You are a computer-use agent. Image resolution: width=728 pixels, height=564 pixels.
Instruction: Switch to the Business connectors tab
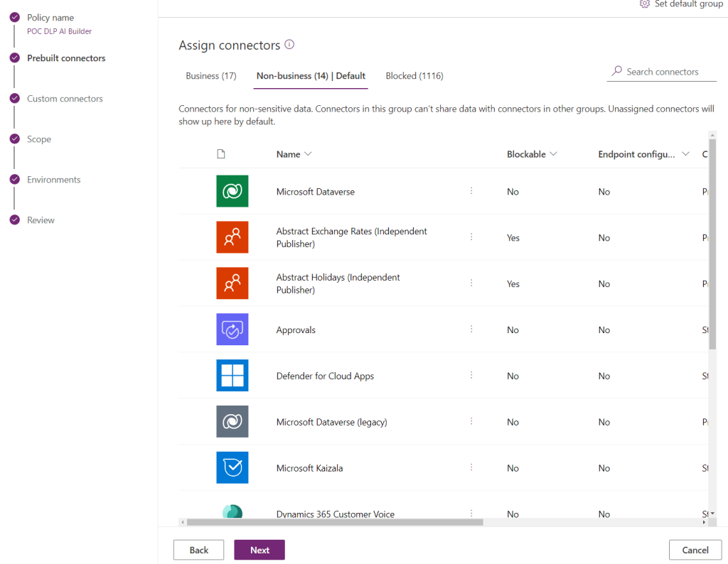[x=210, y=75]
